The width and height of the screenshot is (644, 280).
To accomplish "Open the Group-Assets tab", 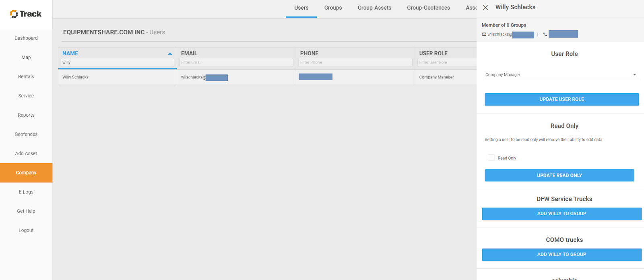I will 374,8.
